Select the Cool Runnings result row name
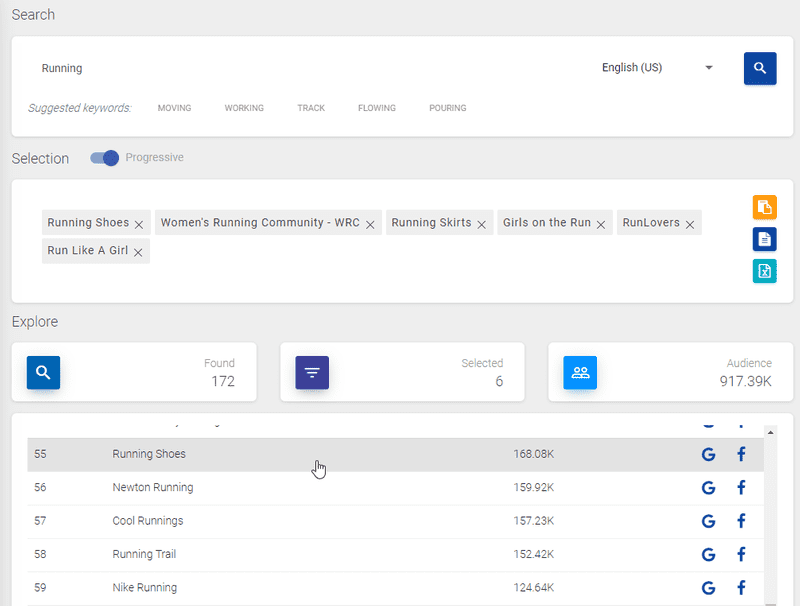This screenshot has height=606, width=800. click(x=148, y=521)
